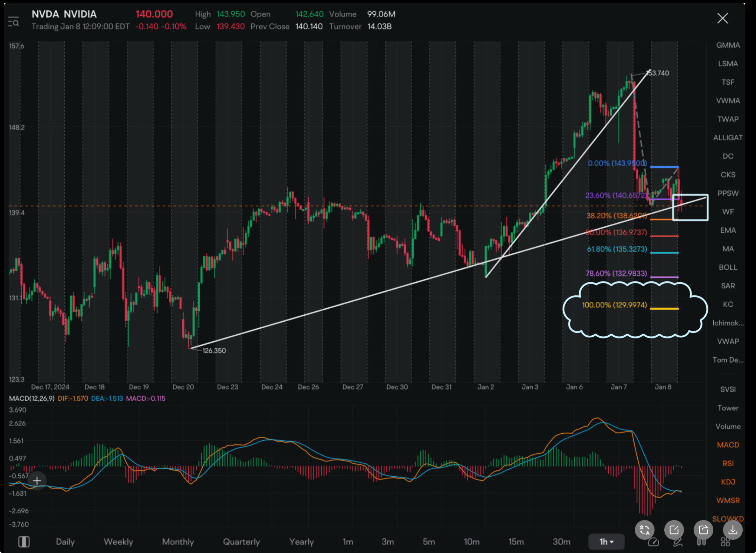Toggle the WMSR sub-indicator

click(x=728, y=501)
